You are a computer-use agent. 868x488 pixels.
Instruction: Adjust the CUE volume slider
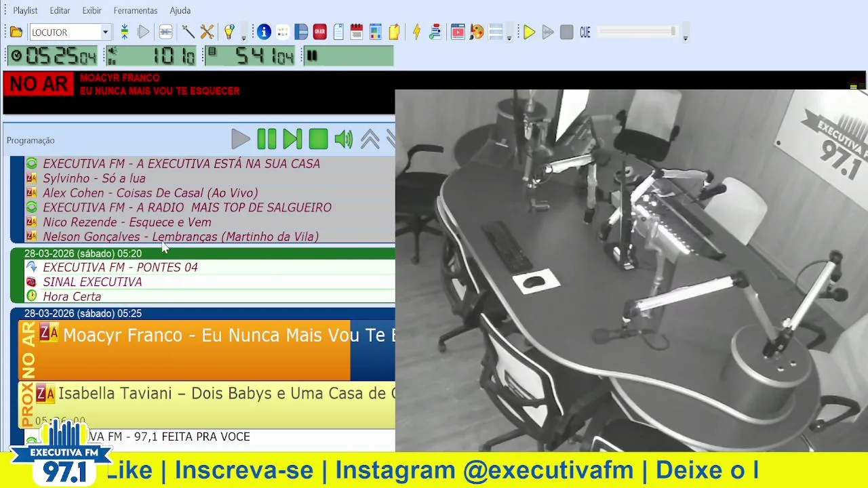(637, 32)
